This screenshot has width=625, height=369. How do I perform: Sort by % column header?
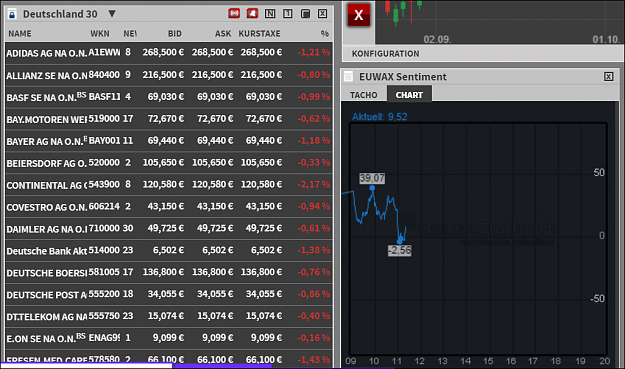(325, 34)
